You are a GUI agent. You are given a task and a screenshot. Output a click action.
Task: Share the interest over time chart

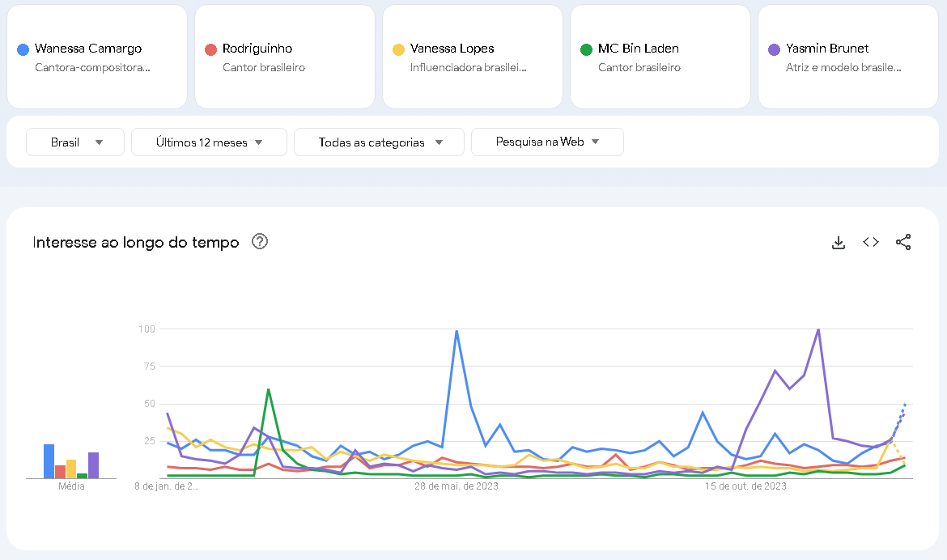click(x=903, y=242)
